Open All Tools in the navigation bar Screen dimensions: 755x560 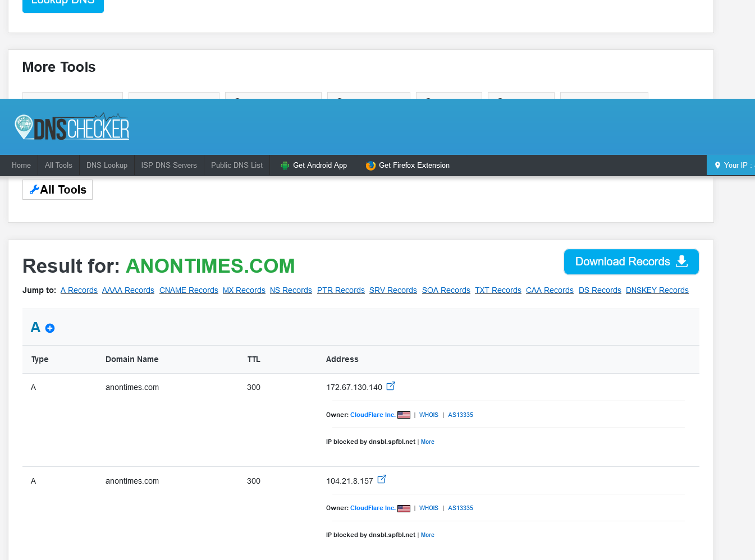pos(58,166)
